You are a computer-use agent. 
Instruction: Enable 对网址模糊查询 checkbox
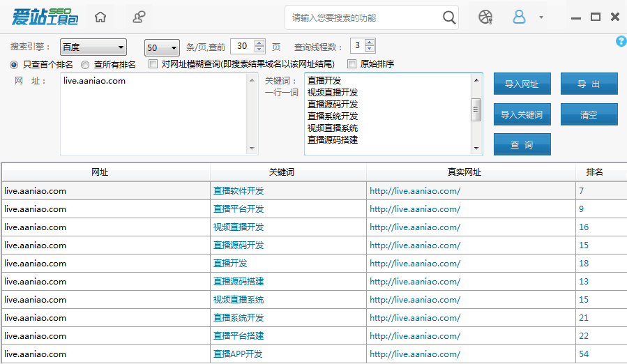coord(153,64)
